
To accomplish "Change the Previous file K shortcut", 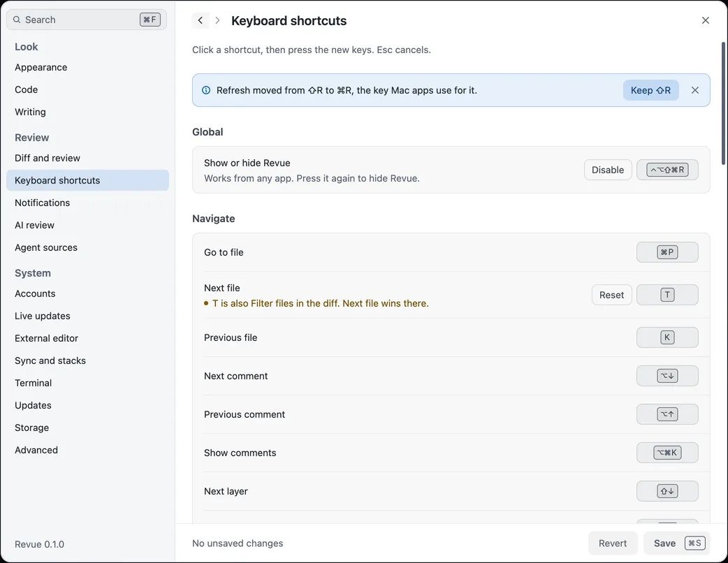I will click(667, 337).
